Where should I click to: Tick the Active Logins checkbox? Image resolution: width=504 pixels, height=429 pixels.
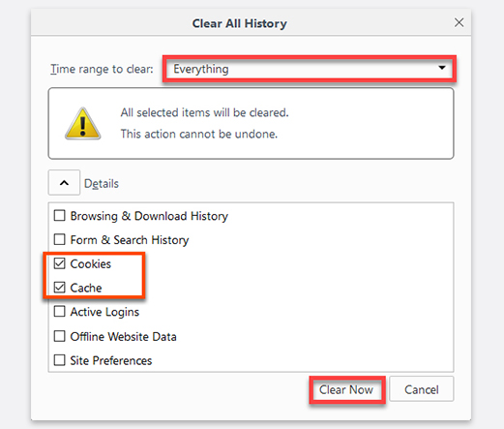tap(60, 312)
